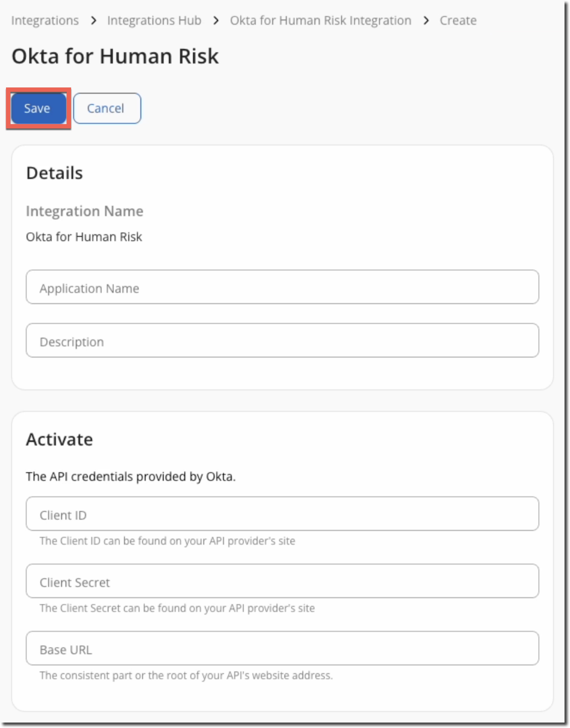570x728 pixels.
Task: Focus the Client Secret field
Action: [x=282, y=581]
